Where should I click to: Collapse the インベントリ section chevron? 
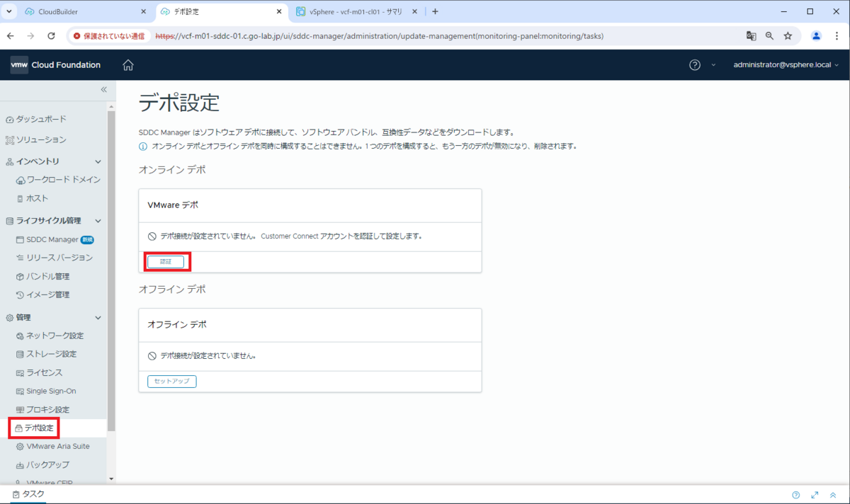(98, 162)
